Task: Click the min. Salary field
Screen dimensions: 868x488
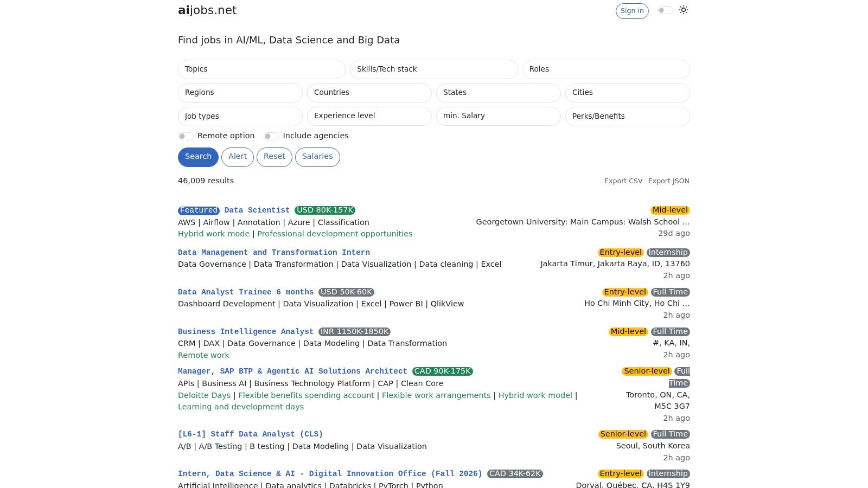Action: (x=499, y=116)
